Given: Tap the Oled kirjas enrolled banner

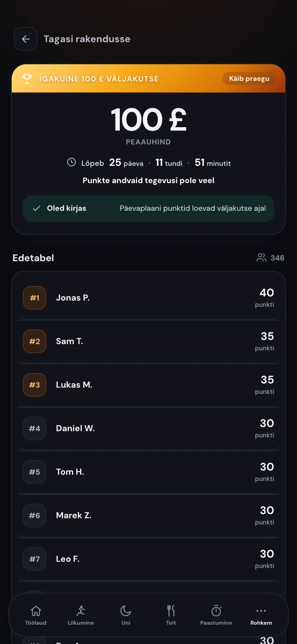Looking at the screenshot, I should [148, 208].
